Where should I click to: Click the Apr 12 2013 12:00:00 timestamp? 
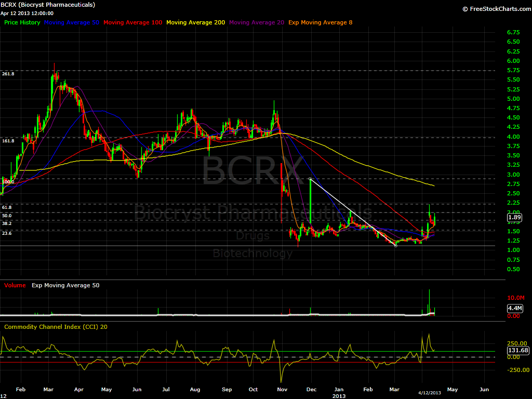pyautogui.click(x=27, y=13)
